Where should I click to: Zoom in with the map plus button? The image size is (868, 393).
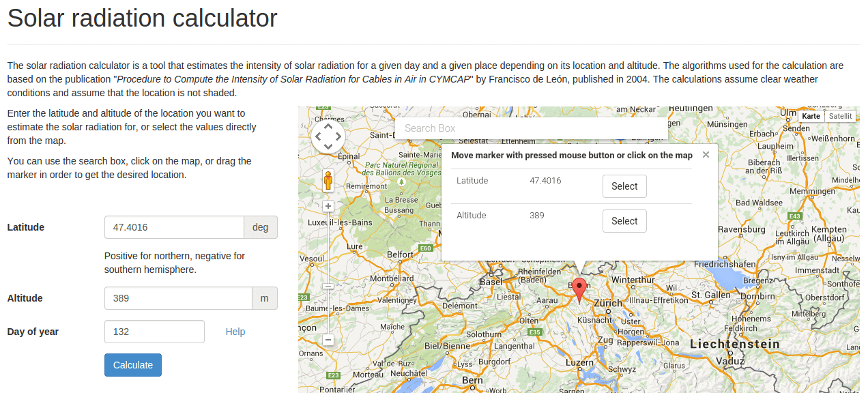[x=328, y=206]
